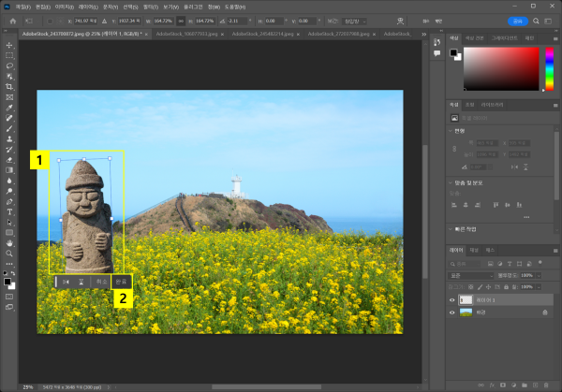Click 취소 to cancel the transform
The width and height of the screenshot is (562, 392).
click(101, 281)
